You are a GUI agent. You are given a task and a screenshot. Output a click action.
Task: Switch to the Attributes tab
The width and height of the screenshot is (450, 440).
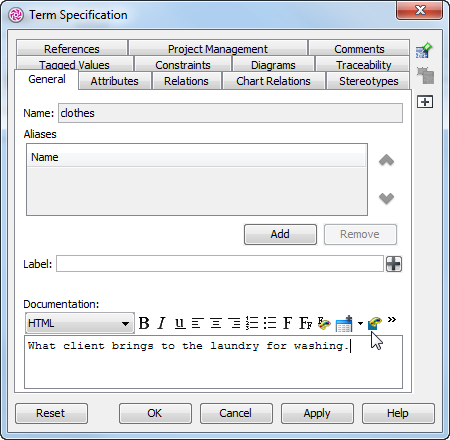[115, 81]
